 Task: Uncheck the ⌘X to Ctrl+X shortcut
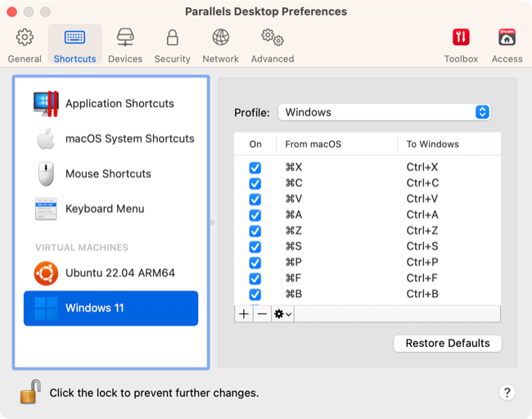pos(255,168)
